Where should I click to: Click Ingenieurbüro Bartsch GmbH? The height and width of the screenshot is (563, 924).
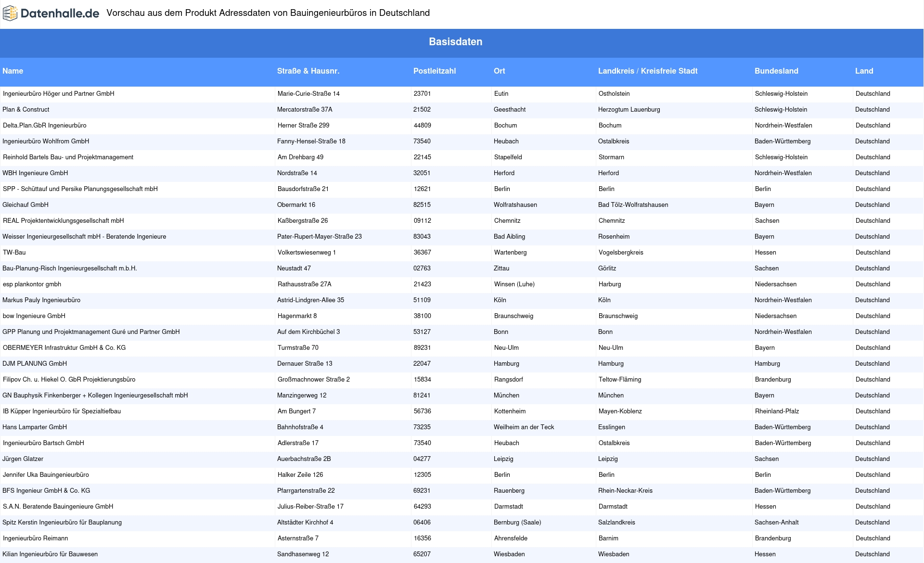(44, 443)
